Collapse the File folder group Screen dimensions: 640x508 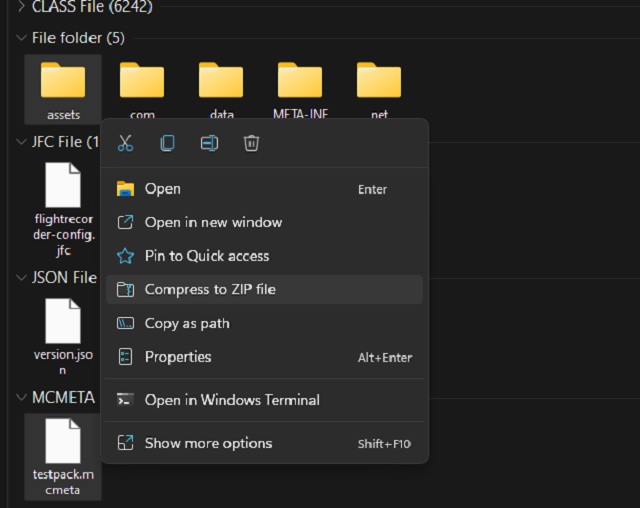pos(22,38)
